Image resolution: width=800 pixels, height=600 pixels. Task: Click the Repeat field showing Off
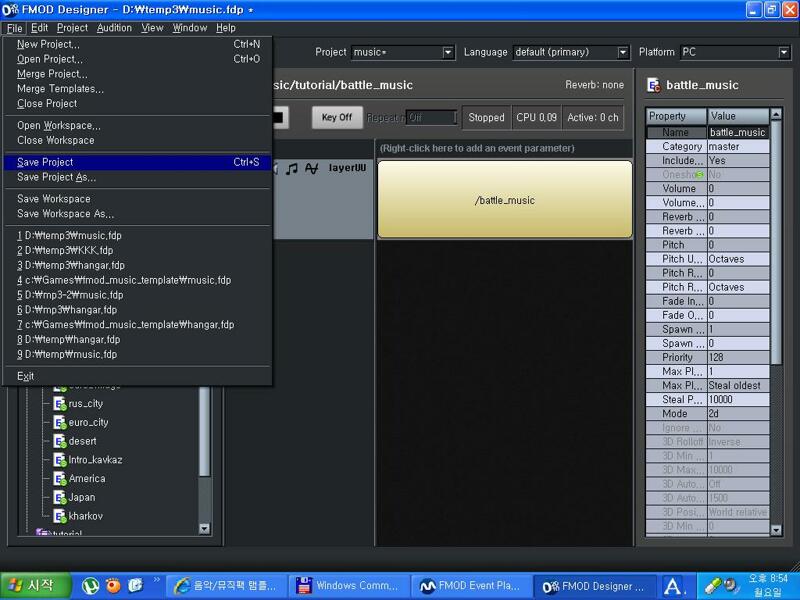(x=432, y=118)
